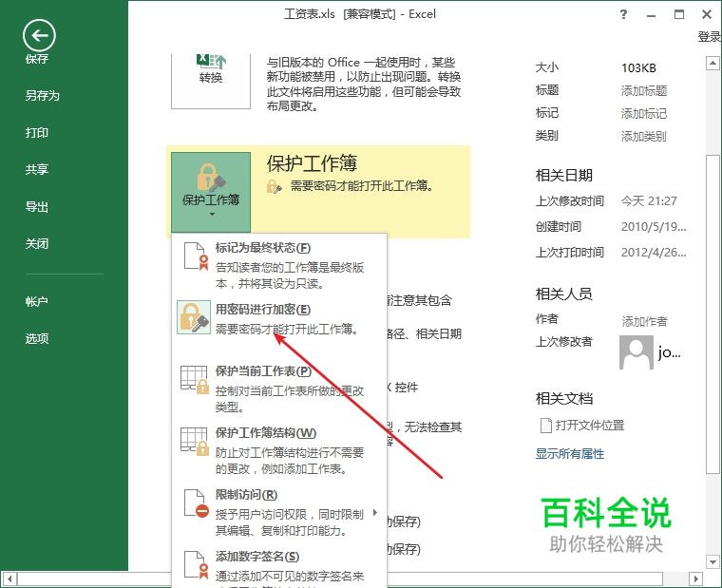Click the 2012/4/26... last print date
722x588 pixels.
pyautogui.click(x=654, y=253)
